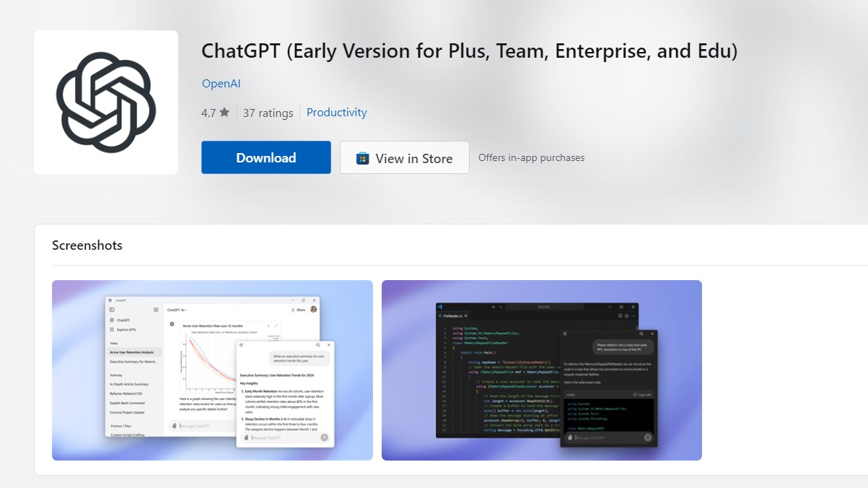Click new chat compose icon in ChatGPT sidebar
Viewport: 868px width, 488px height.
[156, 310]
